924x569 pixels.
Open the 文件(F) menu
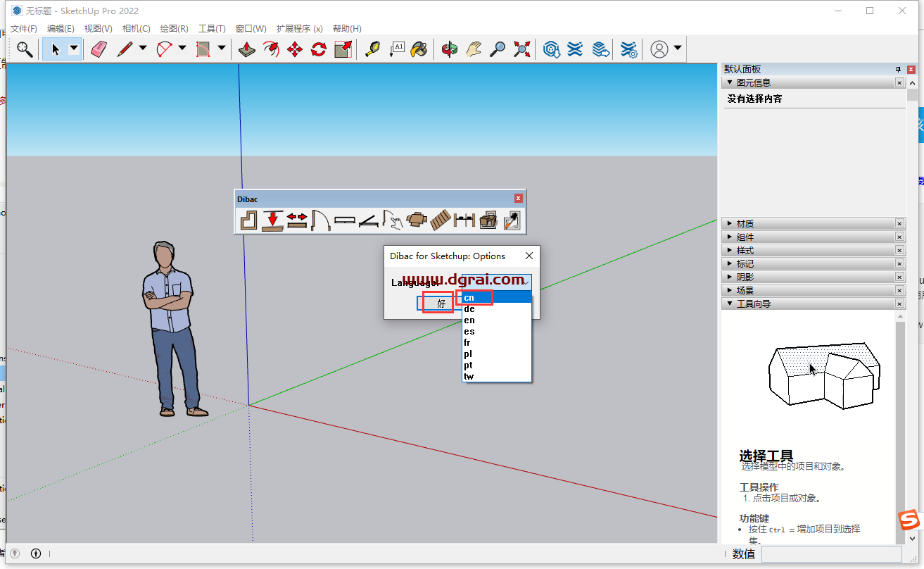[x=24, y=29]
